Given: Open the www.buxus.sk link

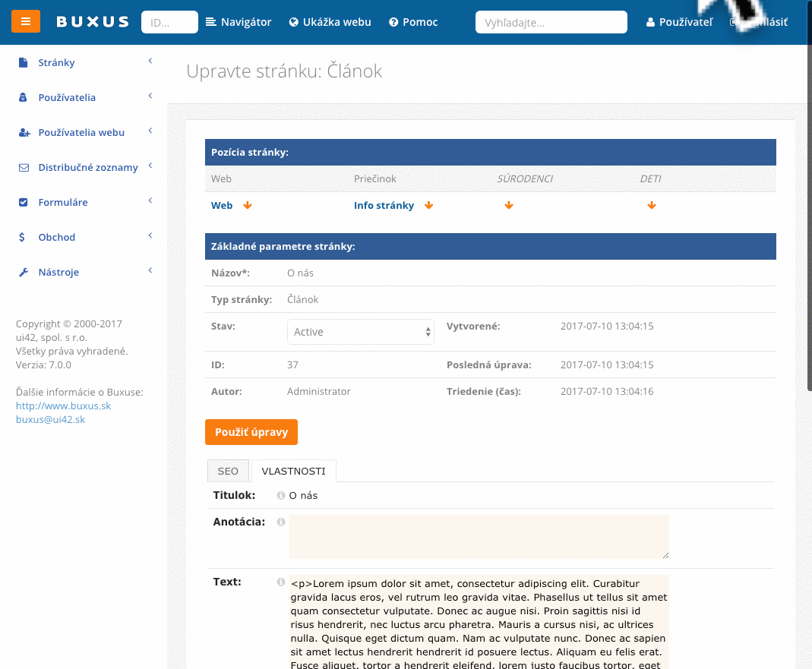Looking at the screenshot, I should click(63, 406).
